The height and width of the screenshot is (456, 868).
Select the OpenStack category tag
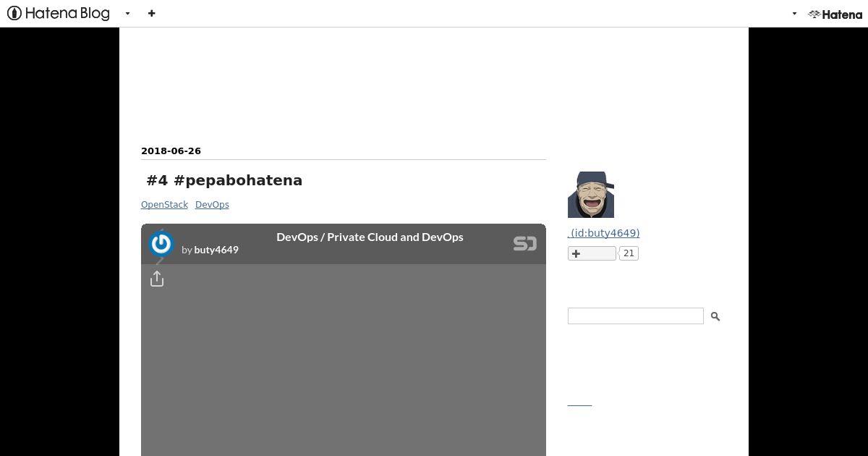164,205
